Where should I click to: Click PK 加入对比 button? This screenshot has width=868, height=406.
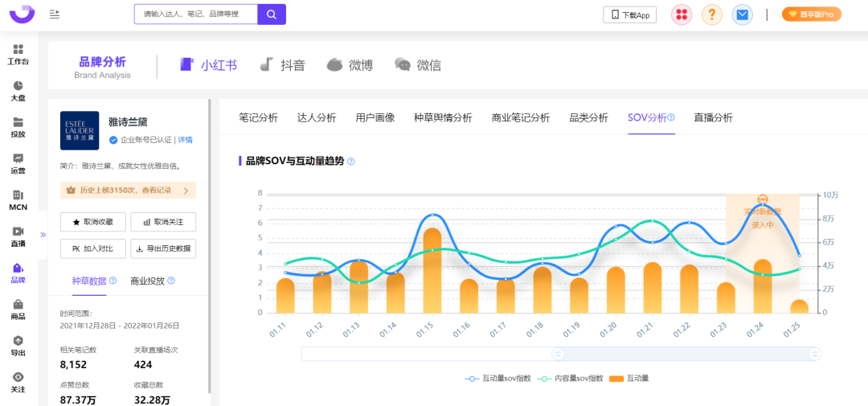point(93,248)
